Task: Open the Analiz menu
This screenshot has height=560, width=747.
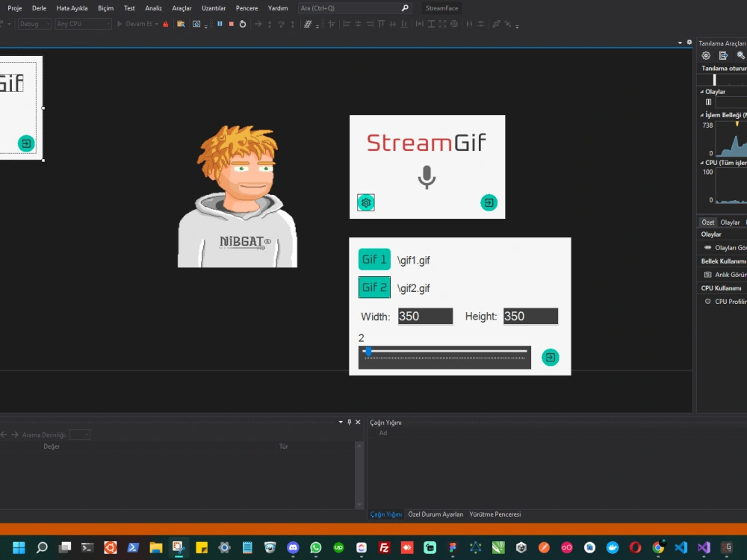Action: click(153, 8)
